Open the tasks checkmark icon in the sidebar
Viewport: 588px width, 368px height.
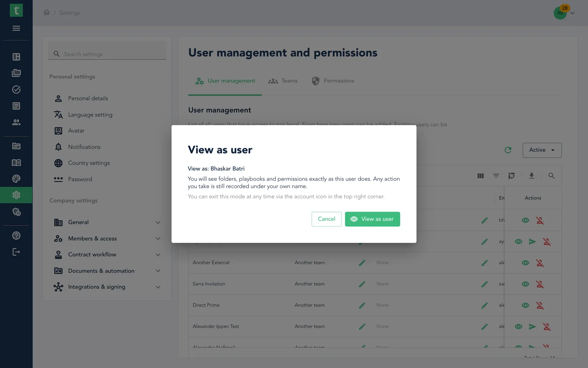[x=16, y=89]
